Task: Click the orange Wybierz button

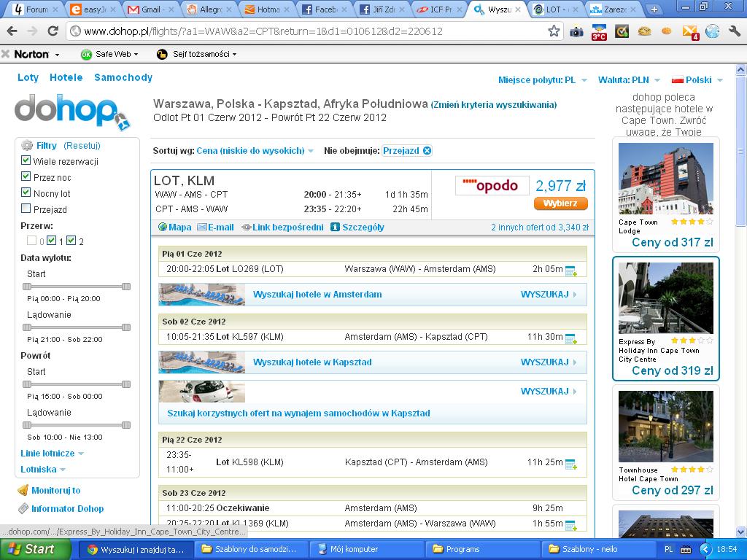Action: 561,203
